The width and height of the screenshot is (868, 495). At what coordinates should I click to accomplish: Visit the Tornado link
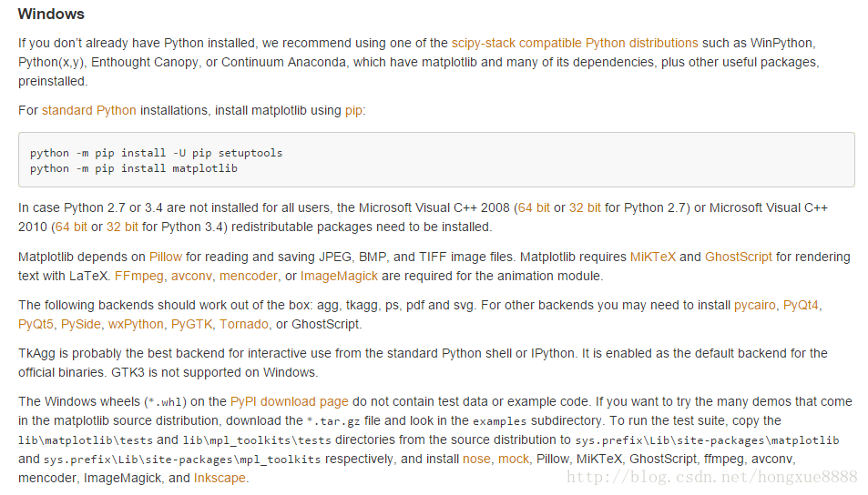tap(243, 325)
